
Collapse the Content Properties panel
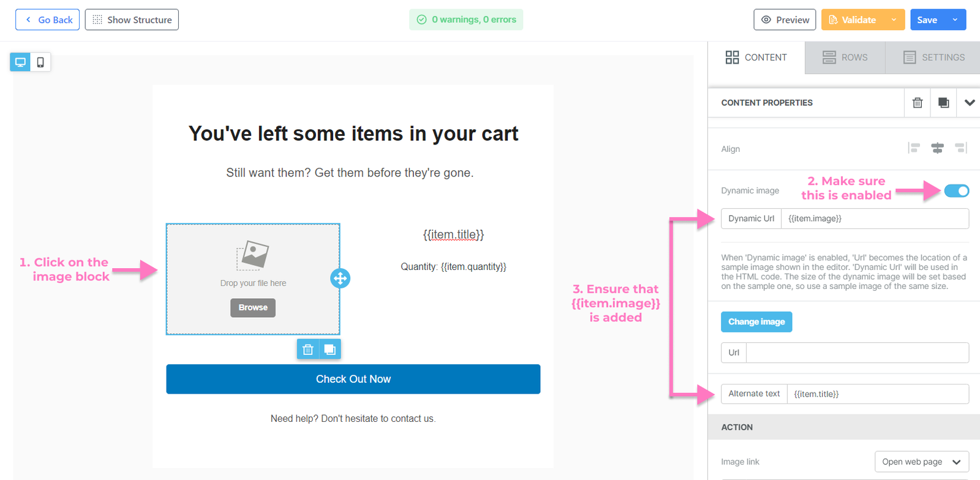tap(969, 103)
